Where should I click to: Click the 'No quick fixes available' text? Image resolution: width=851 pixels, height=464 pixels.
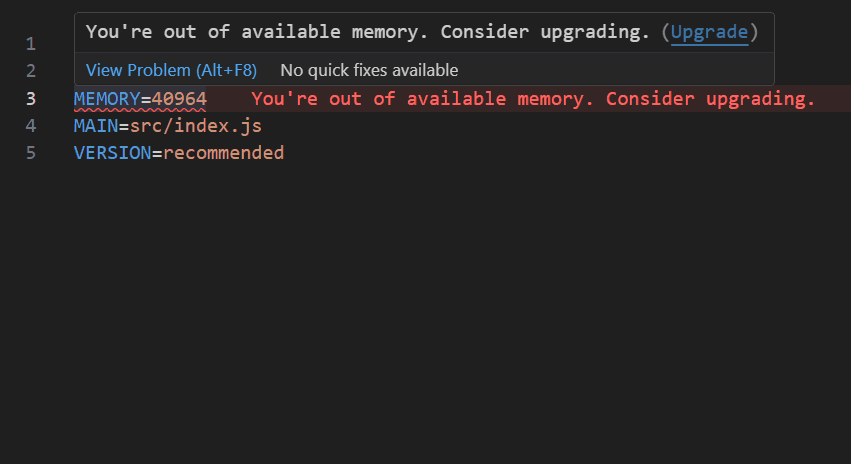pyautogui.click(x=369, y=70)
